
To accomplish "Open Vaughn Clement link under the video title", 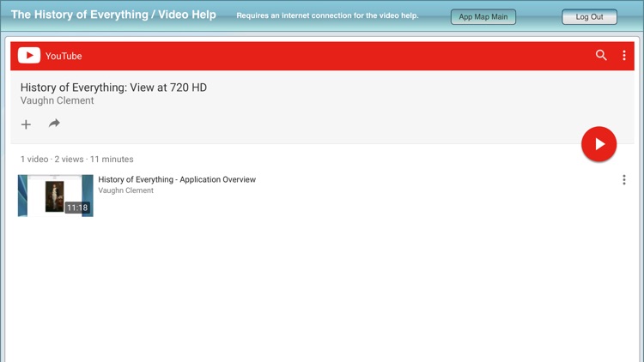I will (x=125, y=190).
